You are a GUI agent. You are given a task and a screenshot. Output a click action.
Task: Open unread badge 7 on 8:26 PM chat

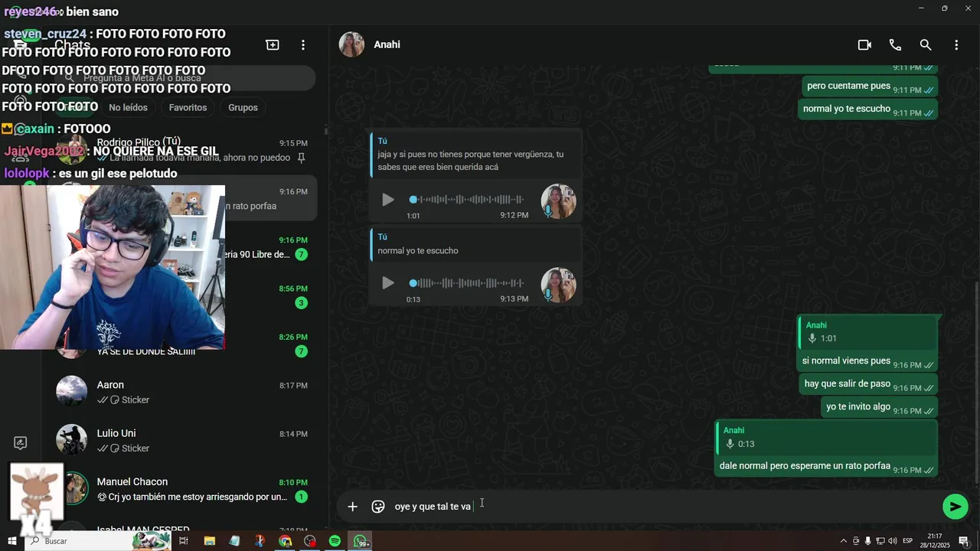pyautogui.click(x=302, y=351)
